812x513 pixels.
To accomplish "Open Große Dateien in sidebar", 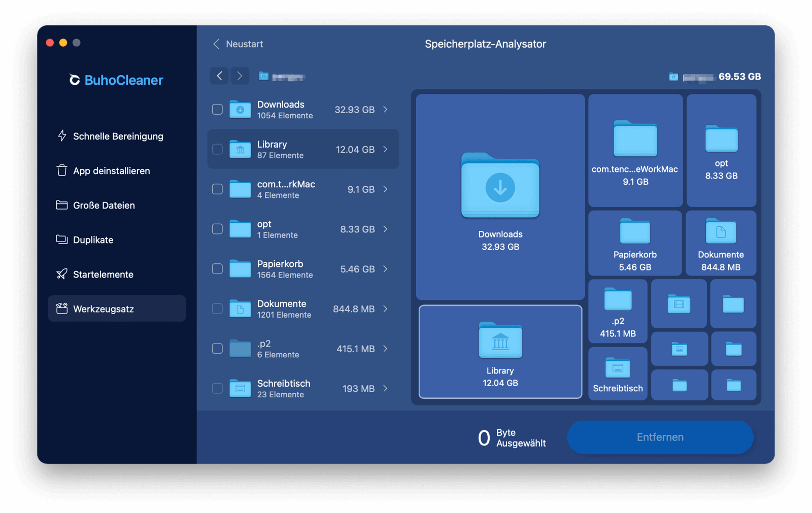I will 117,205.
